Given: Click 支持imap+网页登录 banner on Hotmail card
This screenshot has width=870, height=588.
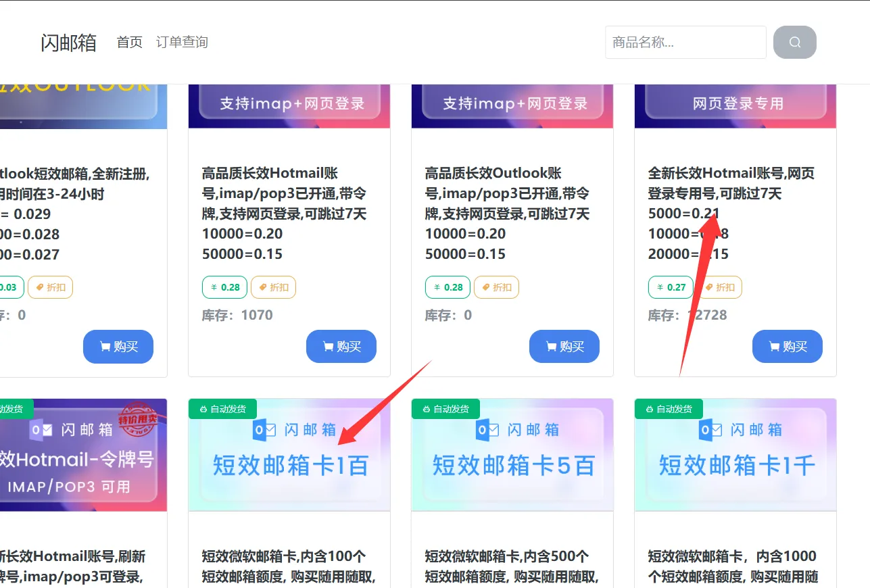Looking at the screenshot, I should (289, 106).
